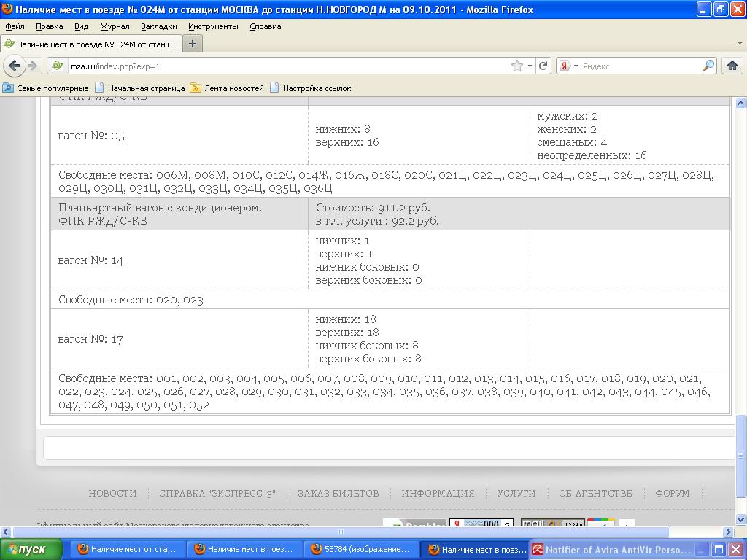Open the URL history dropdown arrow

tap(530, 66)
